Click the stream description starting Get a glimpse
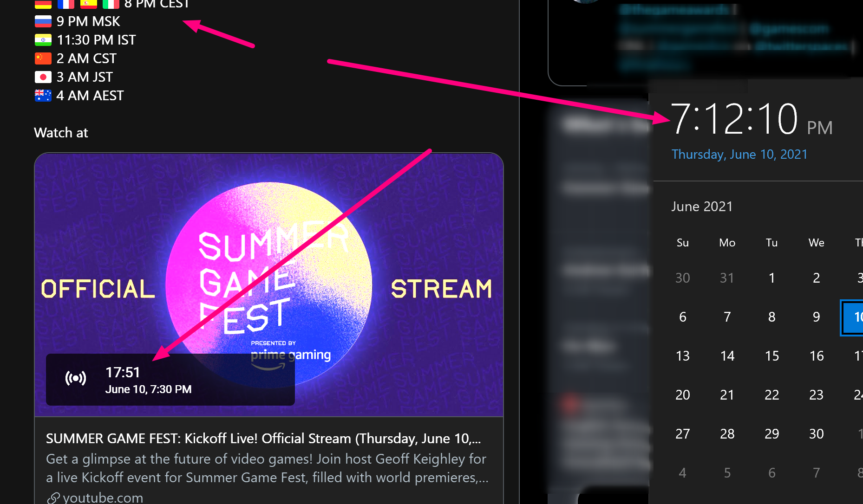The image size is (863, 504). [267, 468]
